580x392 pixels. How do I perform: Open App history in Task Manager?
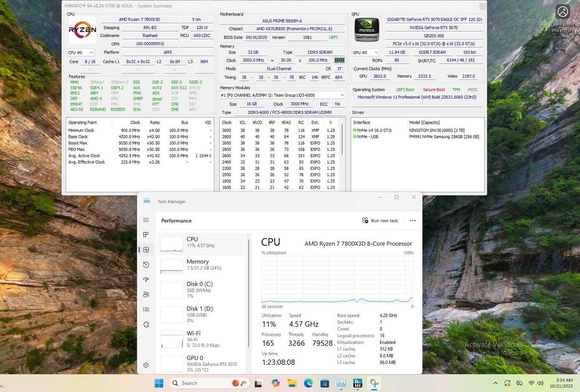point(146,265)
